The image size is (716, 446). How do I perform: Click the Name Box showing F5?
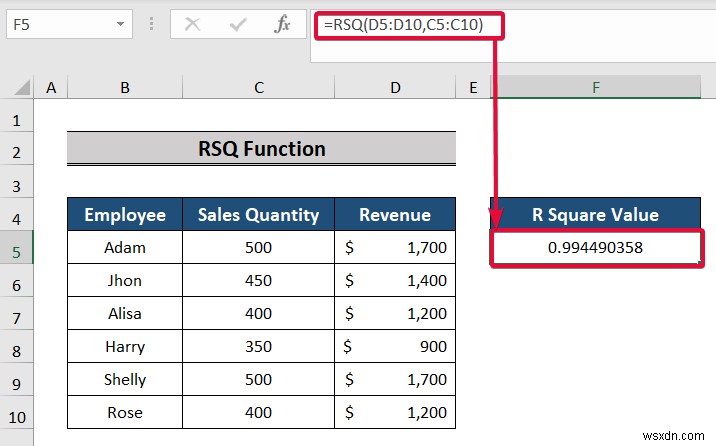coord(69,24)
